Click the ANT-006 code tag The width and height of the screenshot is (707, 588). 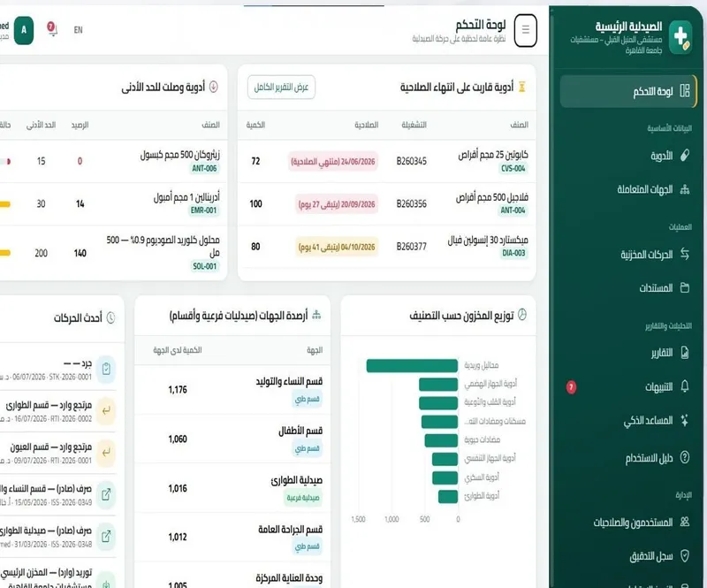tap(204, 168)
